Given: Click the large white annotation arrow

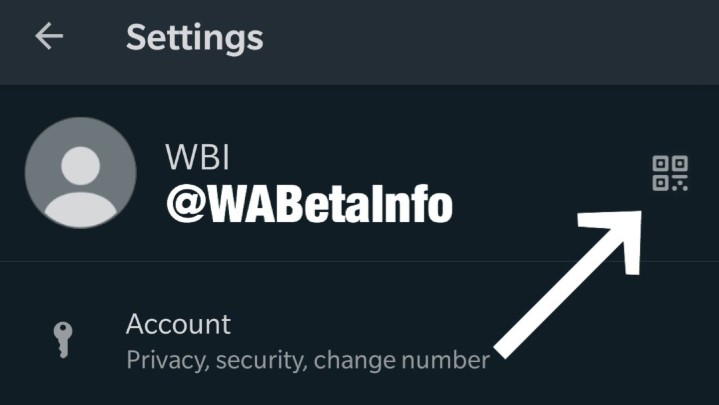Looking at the screenshot, I should point(568,284).
